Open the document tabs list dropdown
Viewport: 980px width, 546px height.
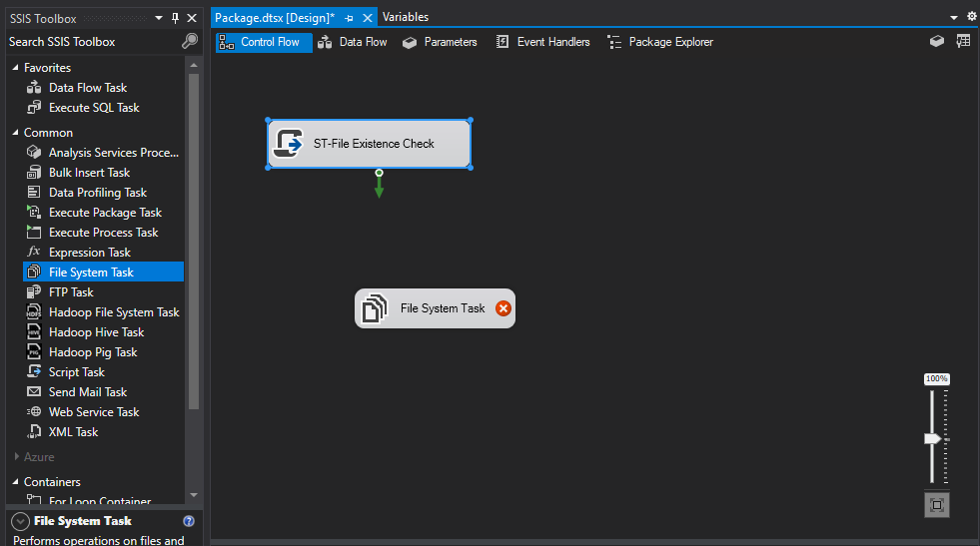[954, 18]
